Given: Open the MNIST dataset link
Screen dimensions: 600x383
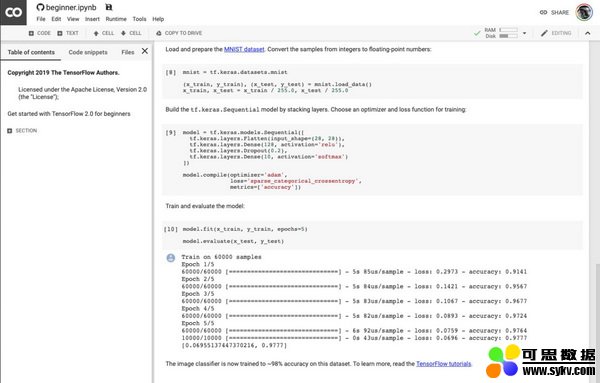Looking at the screenshot, I should point(244,49).
